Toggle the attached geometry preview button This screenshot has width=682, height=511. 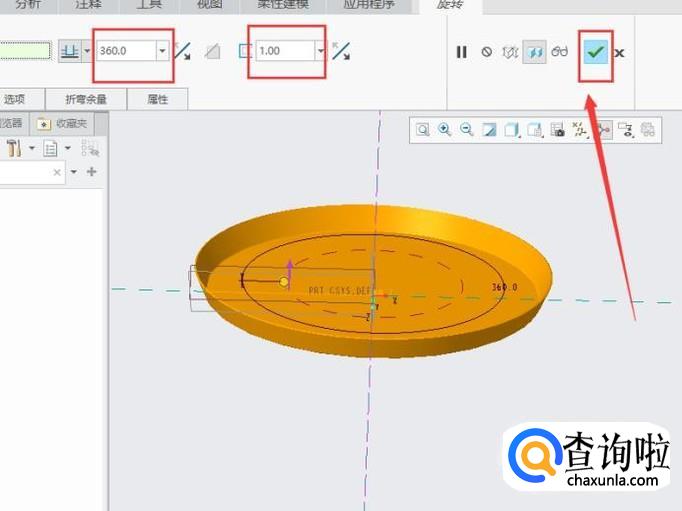pyautogui.click(x=534, y=52)
